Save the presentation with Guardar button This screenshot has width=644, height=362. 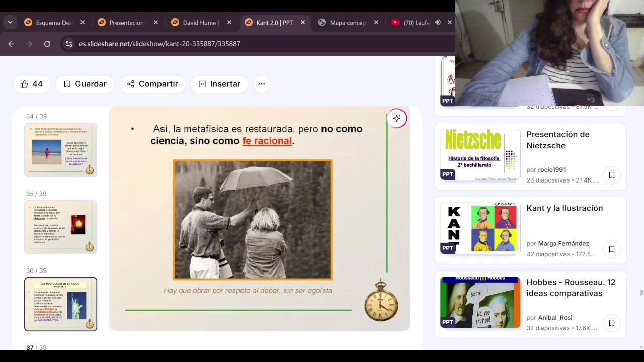(85, 84)
